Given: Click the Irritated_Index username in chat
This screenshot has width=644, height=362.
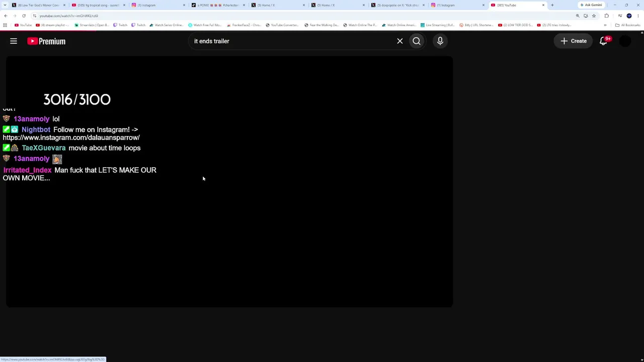Looking at the screenshot, I should [28, 170].
